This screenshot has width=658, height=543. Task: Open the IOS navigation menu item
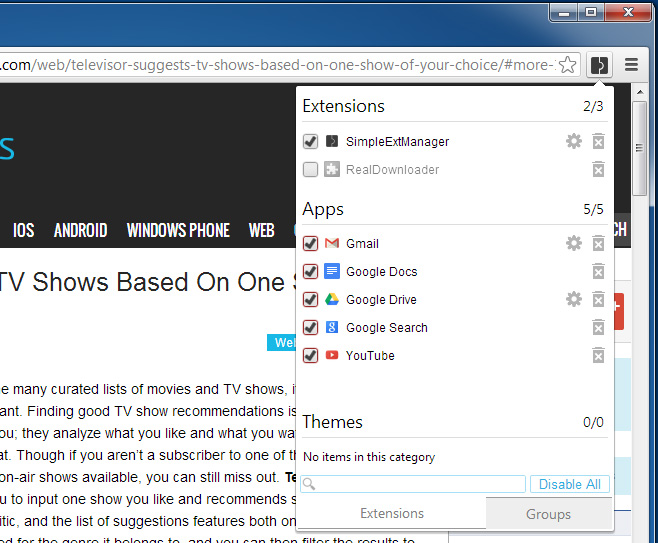click(24, 230)
